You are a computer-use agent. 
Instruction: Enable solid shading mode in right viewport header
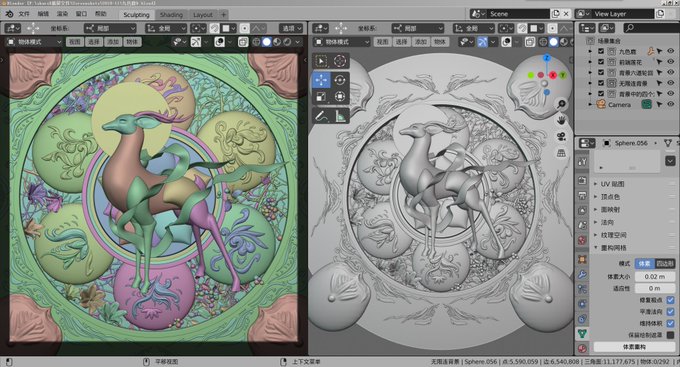point(553,42)
